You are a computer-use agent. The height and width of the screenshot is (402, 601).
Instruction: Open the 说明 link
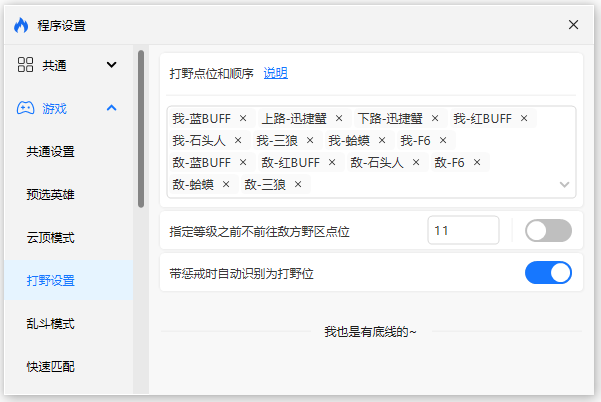pos(275,73)
